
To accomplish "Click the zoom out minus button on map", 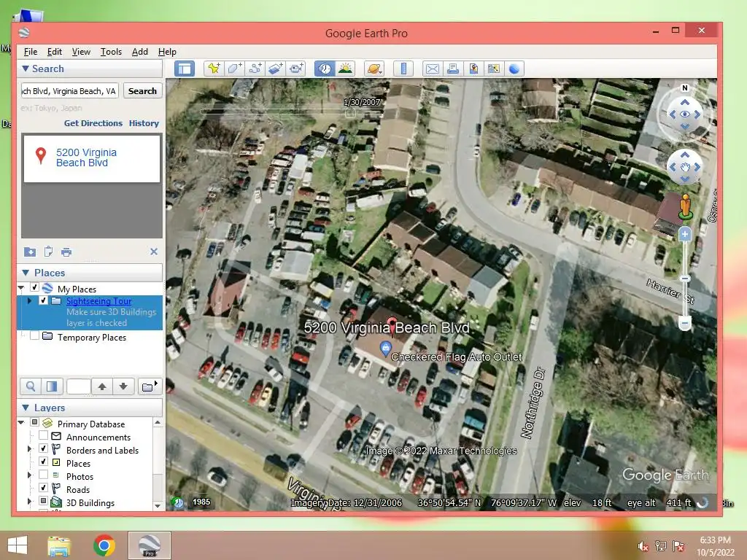I will 684,323.
